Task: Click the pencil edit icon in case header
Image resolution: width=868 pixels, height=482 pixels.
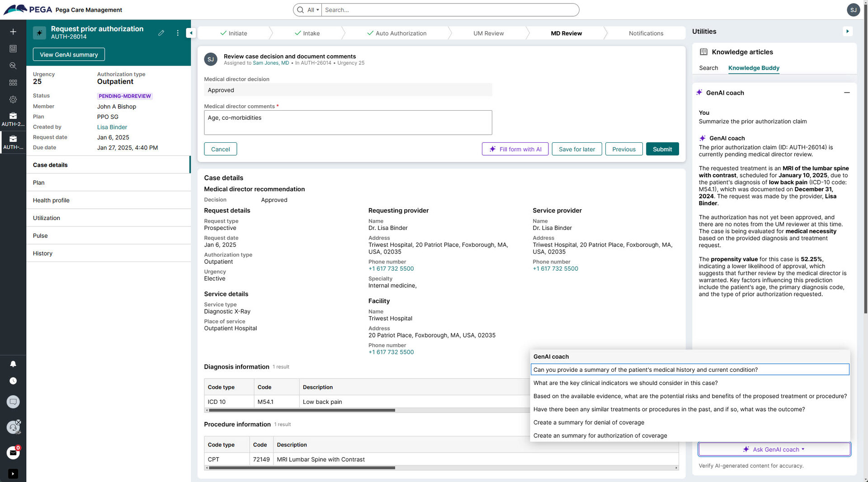Action: [161, 33]
